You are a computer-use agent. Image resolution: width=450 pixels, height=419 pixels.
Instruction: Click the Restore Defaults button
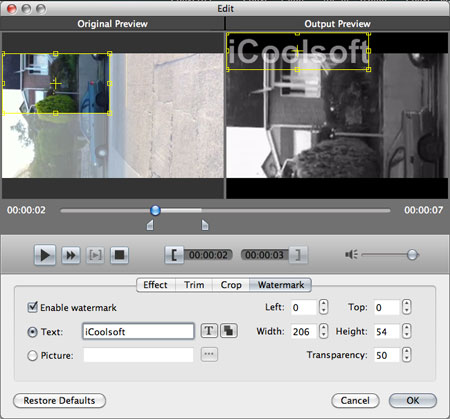[59, 401]
